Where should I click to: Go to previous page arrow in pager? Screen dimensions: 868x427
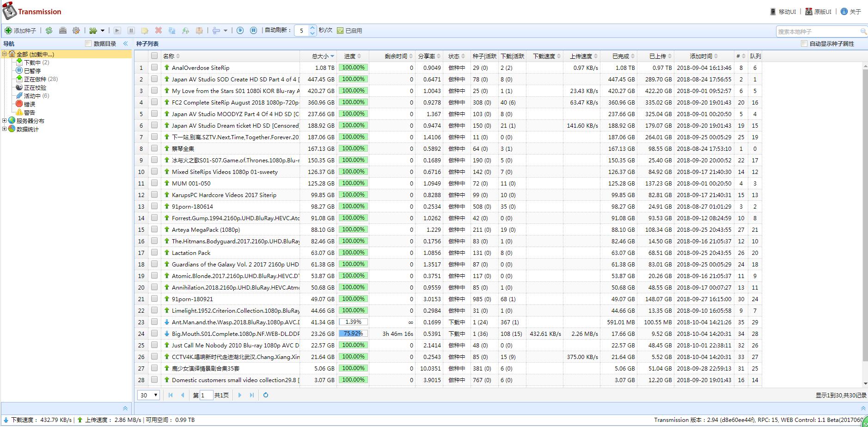183,395
